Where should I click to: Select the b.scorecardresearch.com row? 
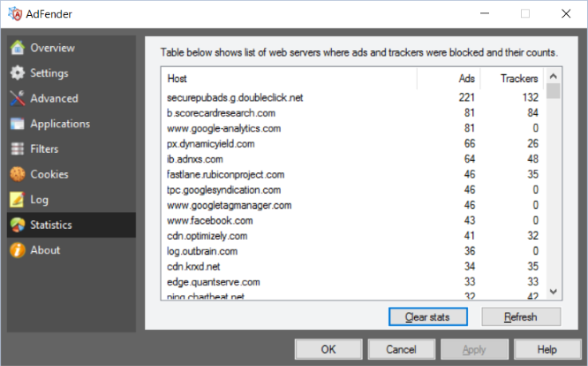click(x=352, y=113)
